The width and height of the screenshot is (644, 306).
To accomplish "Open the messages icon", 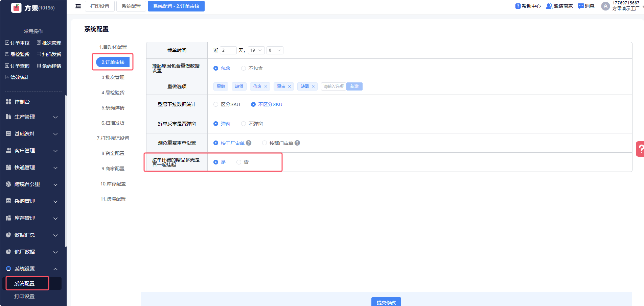I will point(581,6).
